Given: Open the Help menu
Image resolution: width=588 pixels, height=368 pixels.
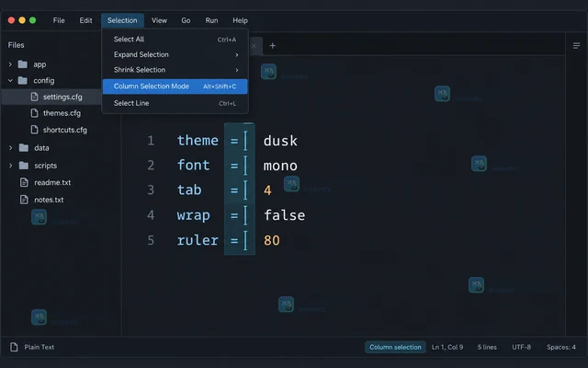Looking at the screenshot, I should [x=240, y=20].
